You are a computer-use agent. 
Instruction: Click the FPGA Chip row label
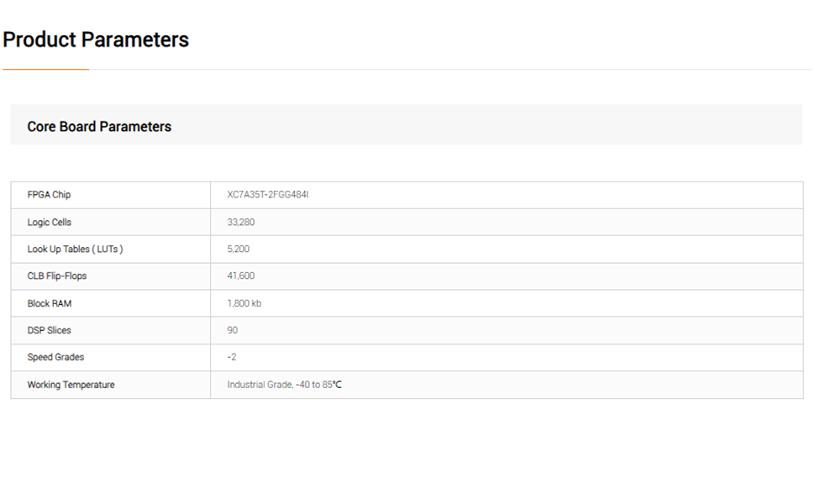coord(49,195)
